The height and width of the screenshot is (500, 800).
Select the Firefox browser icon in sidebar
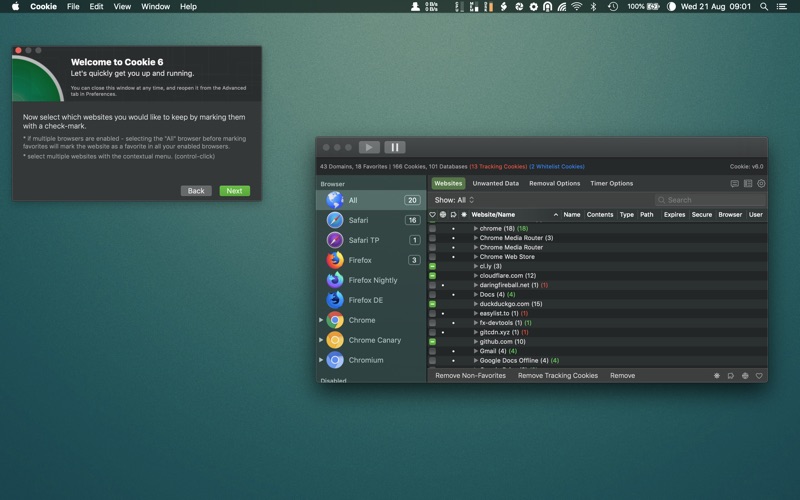coord(335,260)
